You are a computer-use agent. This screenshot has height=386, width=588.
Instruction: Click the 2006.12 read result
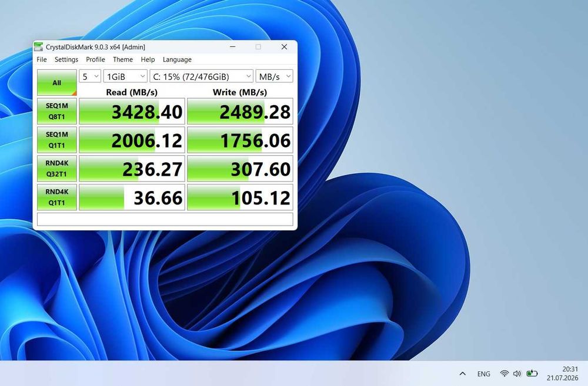(x=132, y=140)
